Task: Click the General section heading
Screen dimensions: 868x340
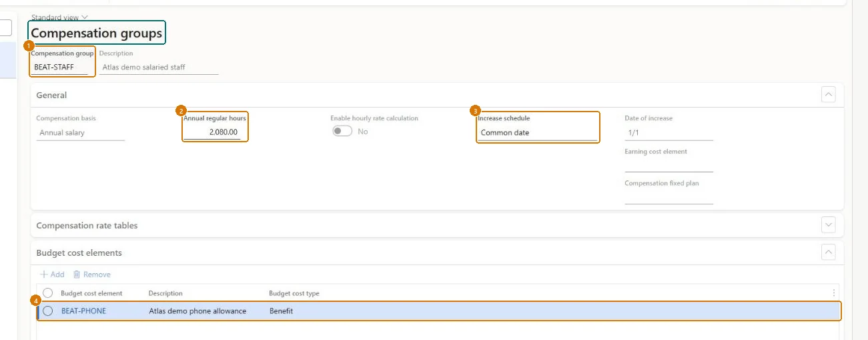Action: click(51, 96)
